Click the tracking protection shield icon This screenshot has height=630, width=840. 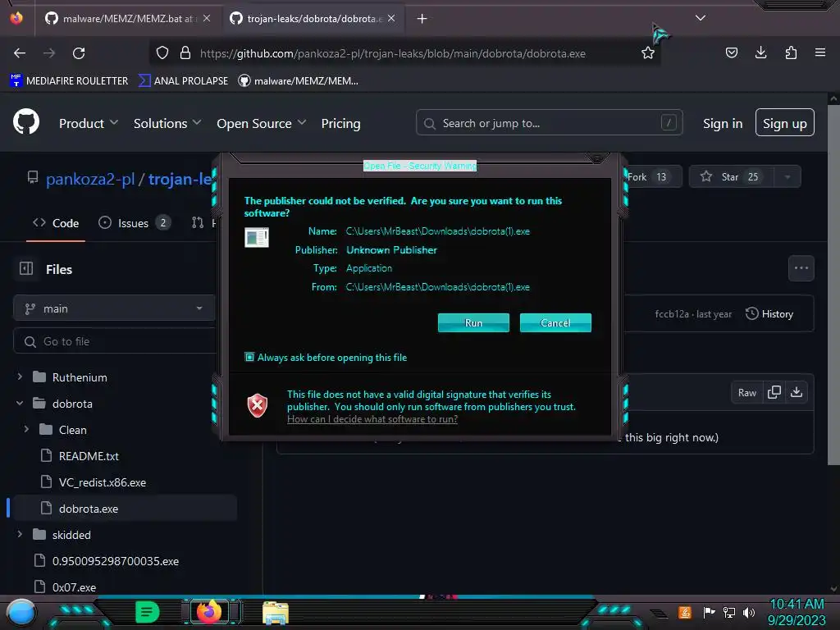tap(162, 52)
